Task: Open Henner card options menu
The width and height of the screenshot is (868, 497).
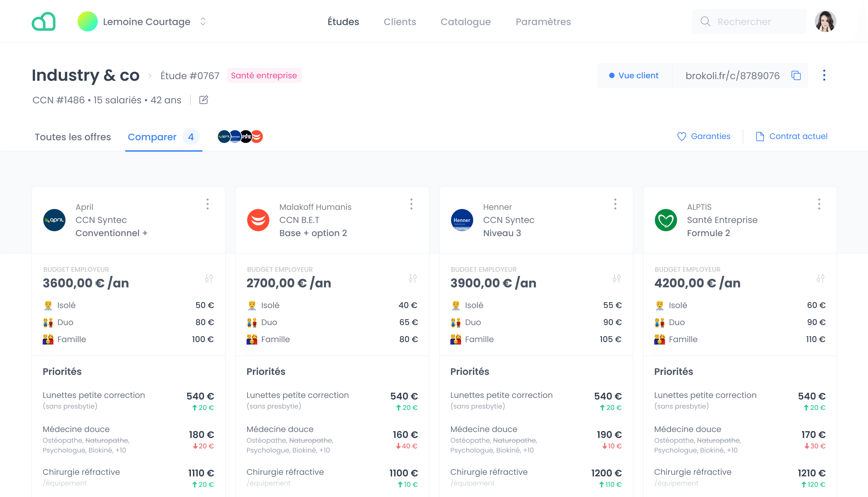Action: pyautogui.click(x=615, y=204)
